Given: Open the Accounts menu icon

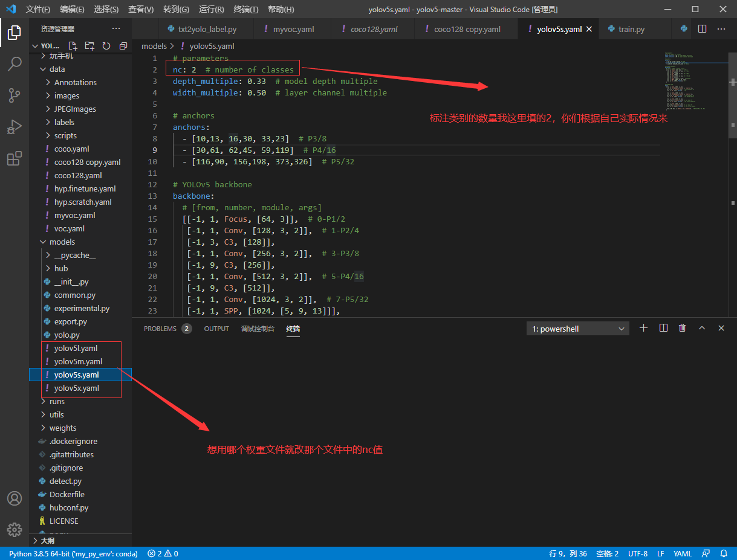Looking at the screenshot, I should coord(15,498).
